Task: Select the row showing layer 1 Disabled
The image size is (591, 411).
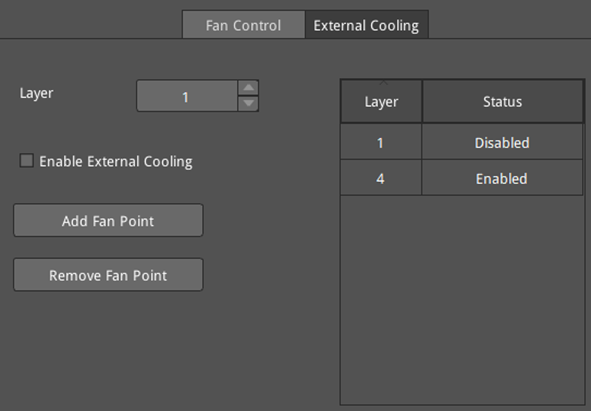Action: pyautogui.click(x=462, y=142)
